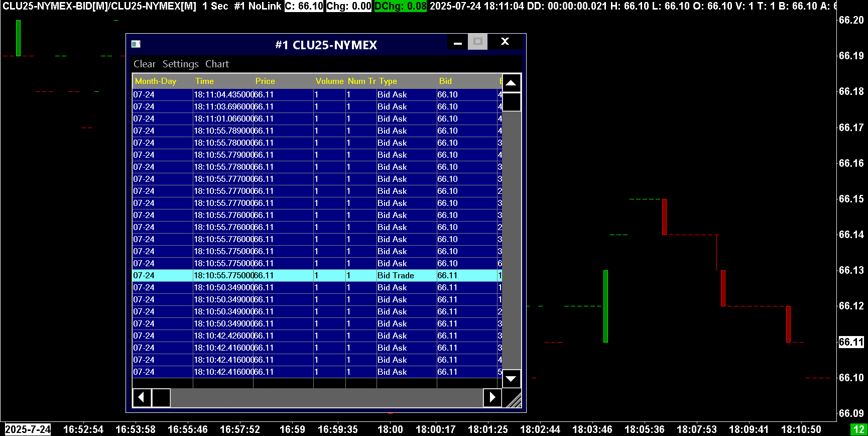The width and height of the screenshot is (868, 436).
Task: Click the 18:10:50 label on the time axis
Action: pos(801,429)
